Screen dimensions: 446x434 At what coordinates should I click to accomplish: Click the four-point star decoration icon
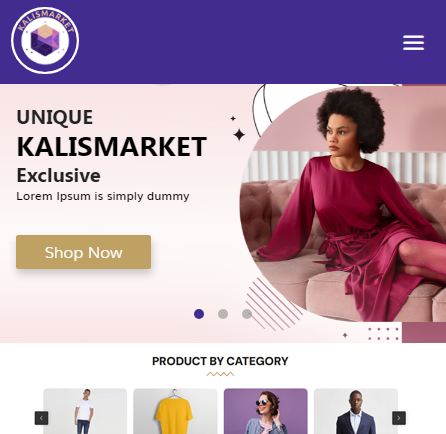(x=239, y=135)
